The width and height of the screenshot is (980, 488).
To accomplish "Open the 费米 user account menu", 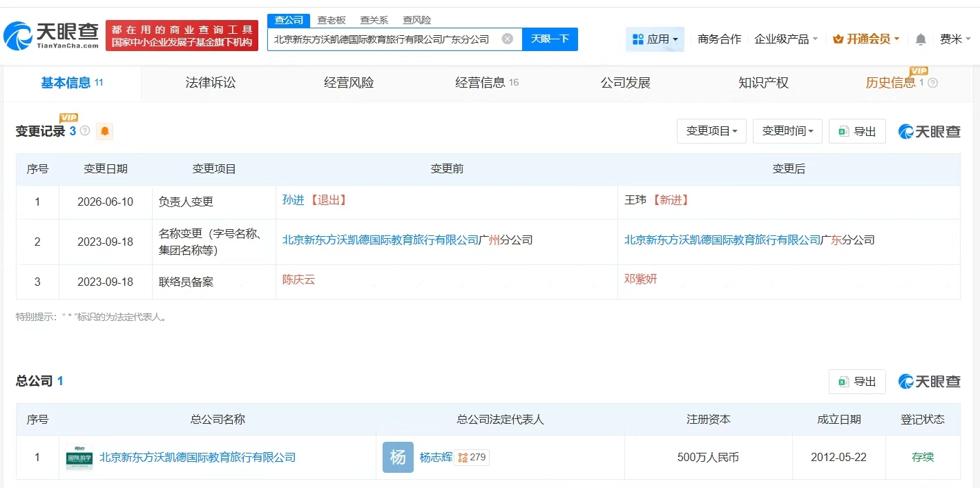I will coord(956,39).
